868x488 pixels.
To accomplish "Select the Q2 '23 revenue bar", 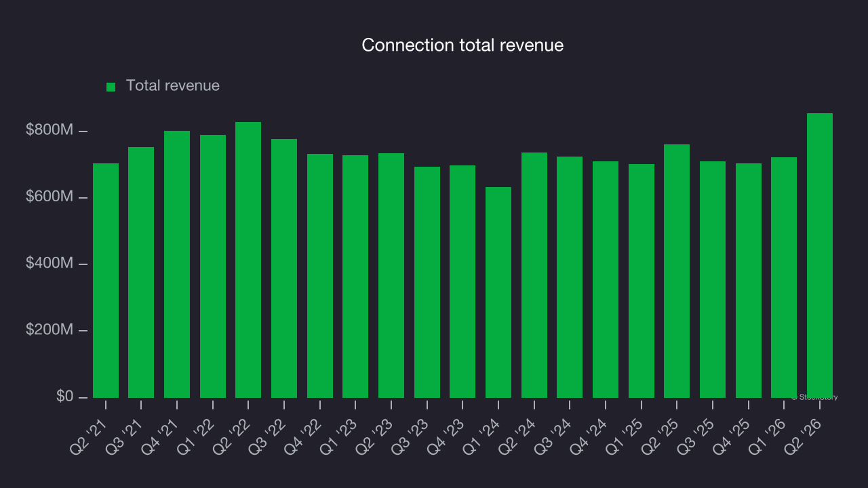I will click(x=391, y=275).
